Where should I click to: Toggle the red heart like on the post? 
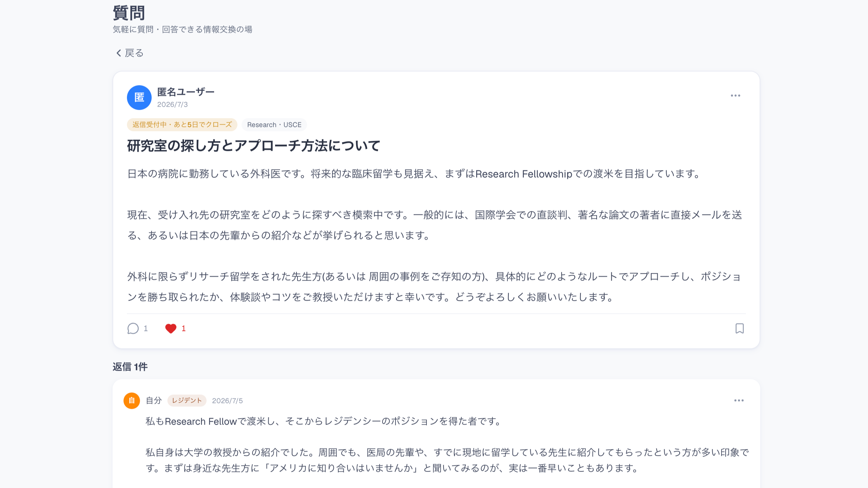(171, 329)
